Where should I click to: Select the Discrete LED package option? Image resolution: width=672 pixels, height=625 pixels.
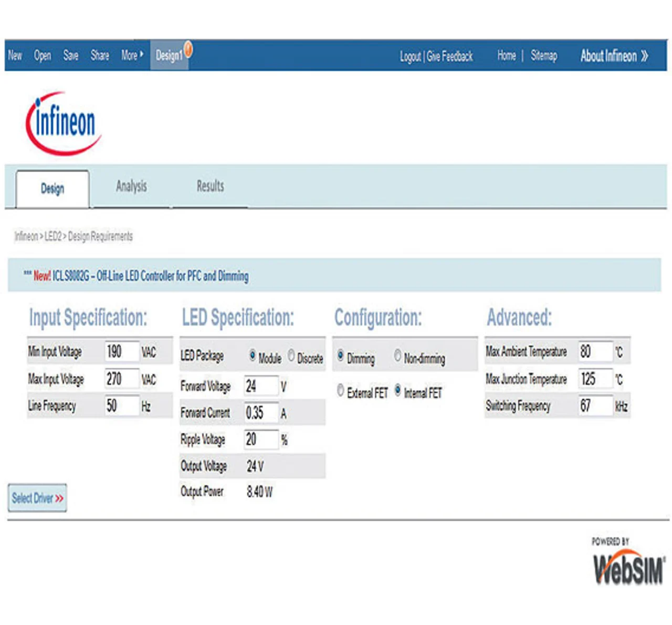[291, 356]
